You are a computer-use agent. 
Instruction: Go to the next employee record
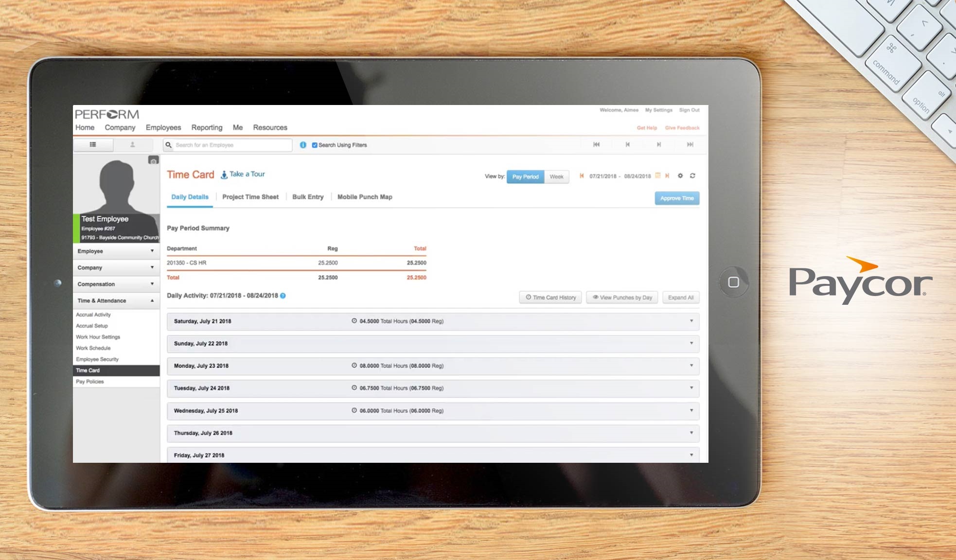(659, 144)
